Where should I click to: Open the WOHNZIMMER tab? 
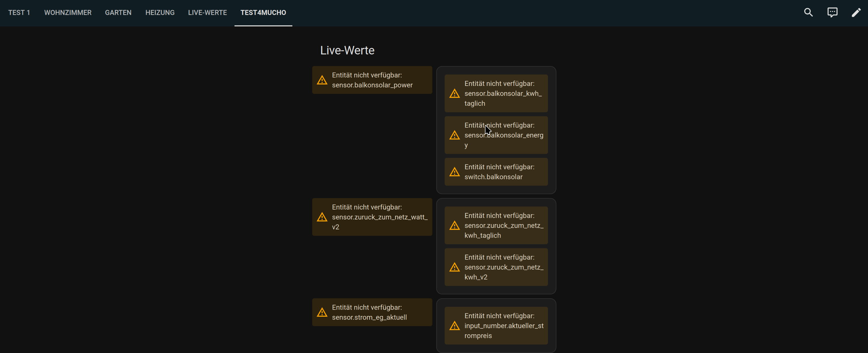point(68,13)
